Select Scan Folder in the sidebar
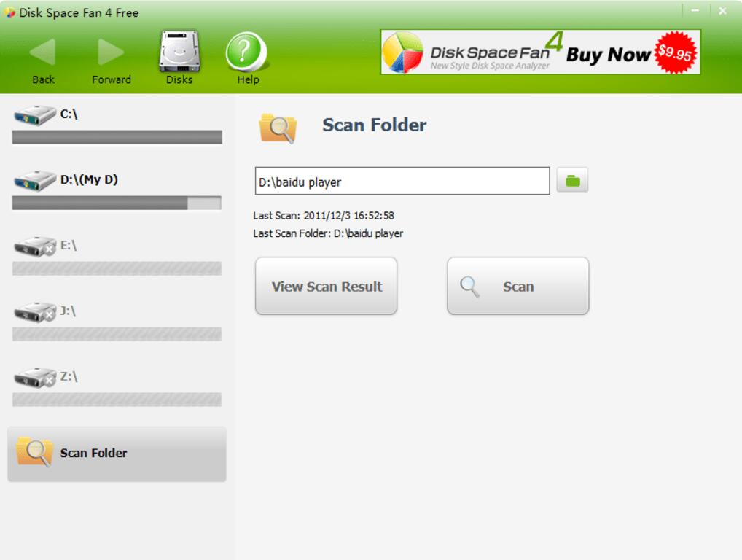The width and height of the screenshot is (742, 560). coord(117,454)
